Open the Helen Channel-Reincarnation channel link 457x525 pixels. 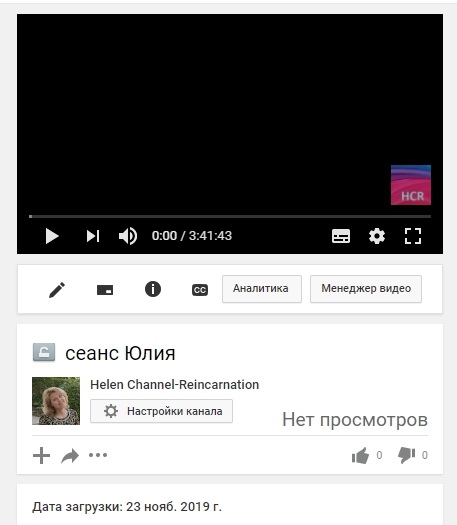click(x=174, y=385)
